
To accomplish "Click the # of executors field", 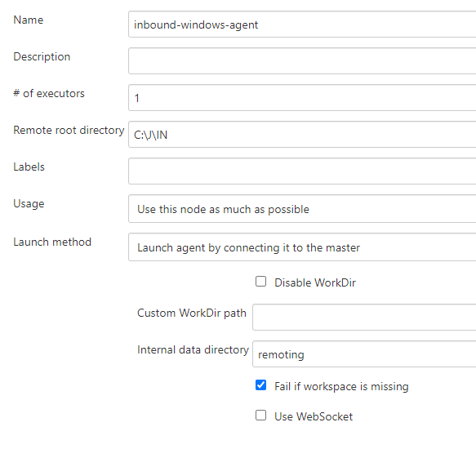I will point(302,98).
